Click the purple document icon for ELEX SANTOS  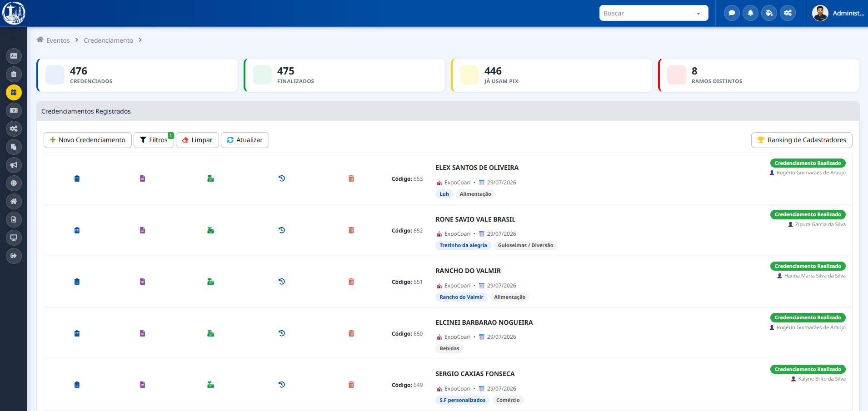click(142, 178)
